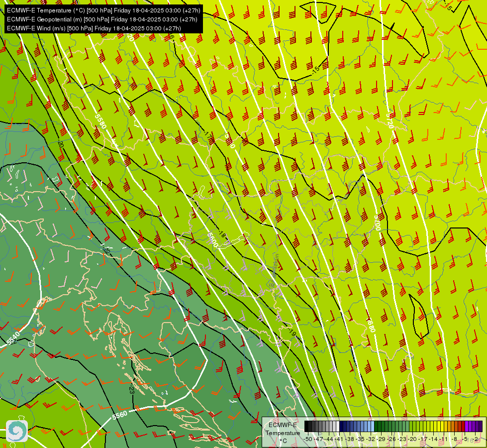
Task: Click the 5560 geopotential contour label
Action: point(119,415)
